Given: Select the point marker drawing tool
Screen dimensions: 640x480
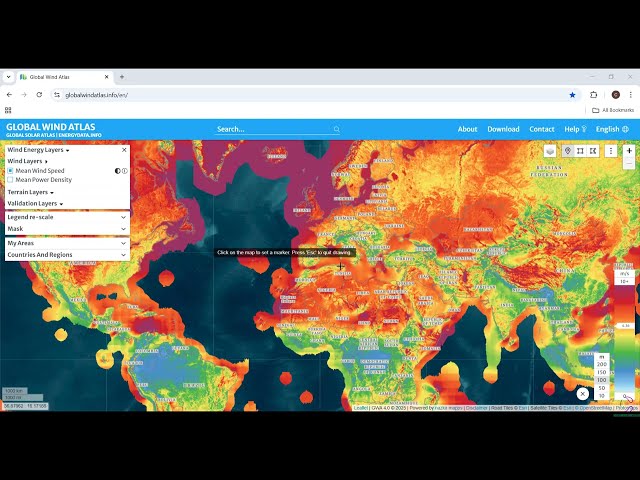Looking at the screenshot, I should pos(567,151).
